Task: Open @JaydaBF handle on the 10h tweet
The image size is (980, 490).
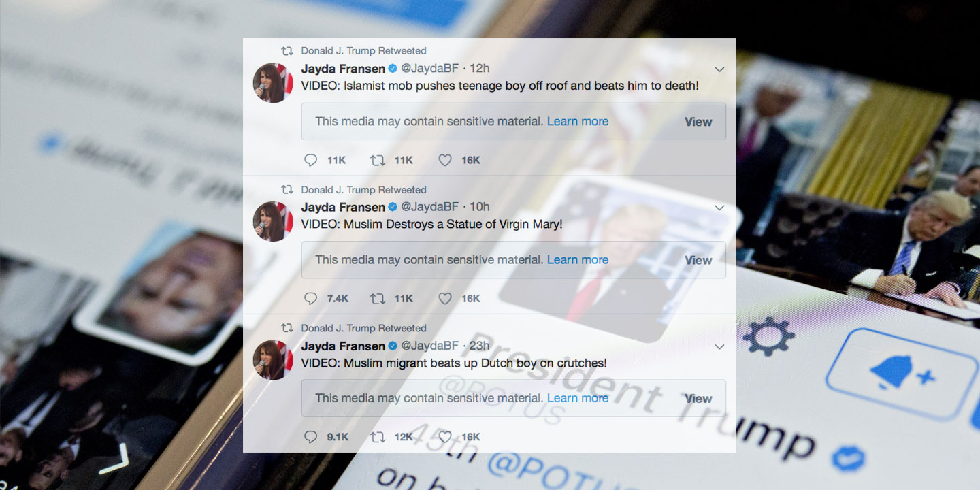Action: [430, 207]
